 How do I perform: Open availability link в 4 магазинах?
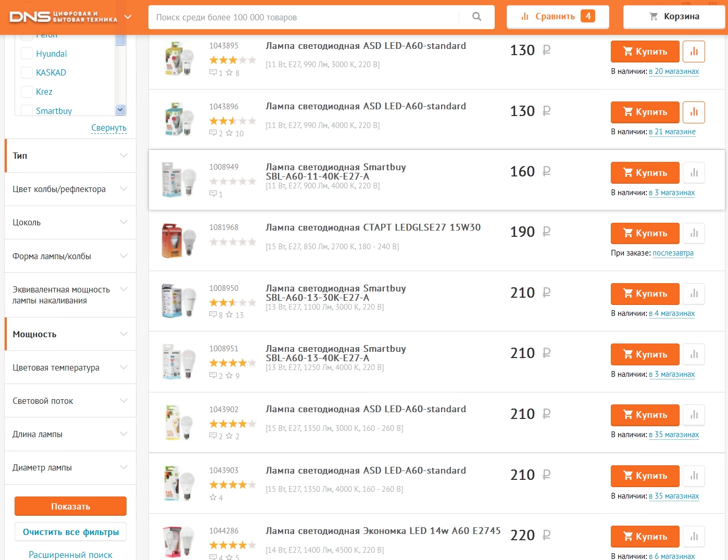(672, 313)
